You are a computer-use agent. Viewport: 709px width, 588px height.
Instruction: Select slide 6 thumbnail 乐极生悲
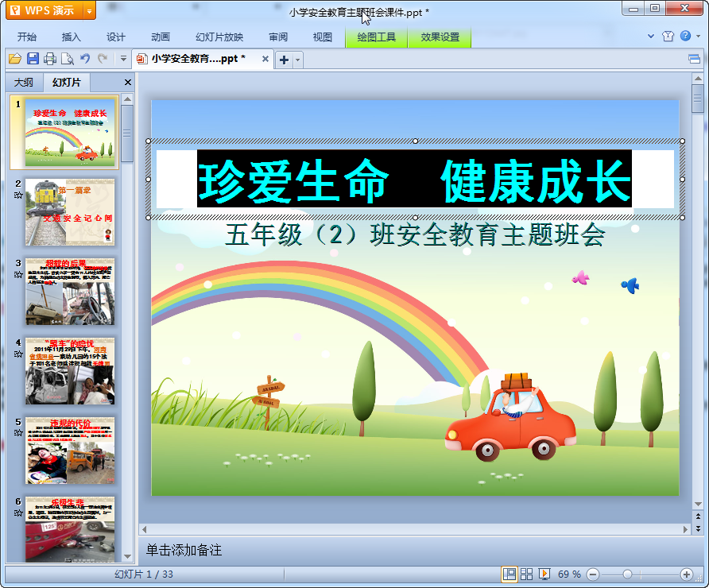70,529
